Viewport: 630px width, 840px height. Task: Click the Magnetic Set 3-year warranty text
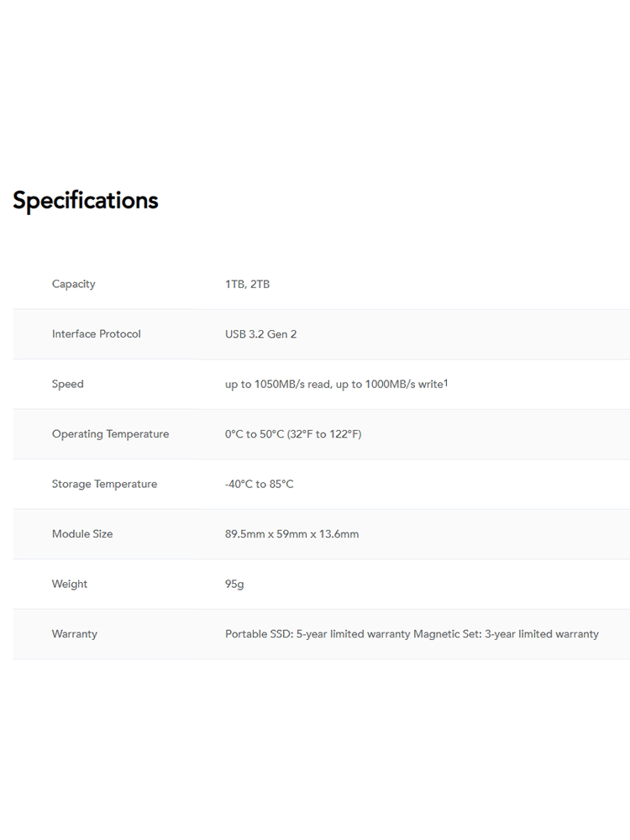(x=507, y=633)
